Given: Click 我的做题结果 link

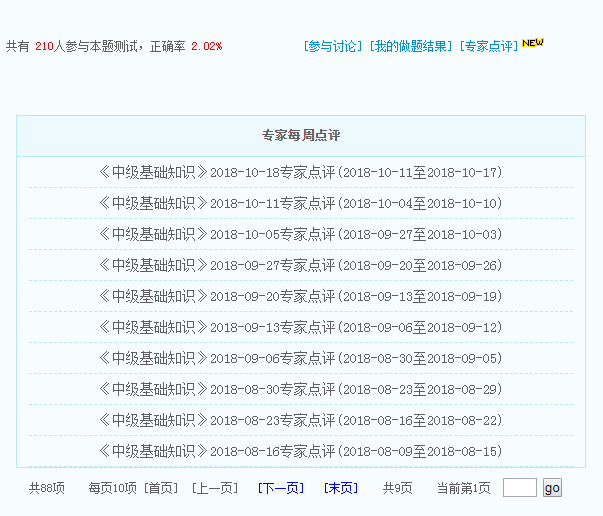Looking at the screenshot, I should (411, 46).
